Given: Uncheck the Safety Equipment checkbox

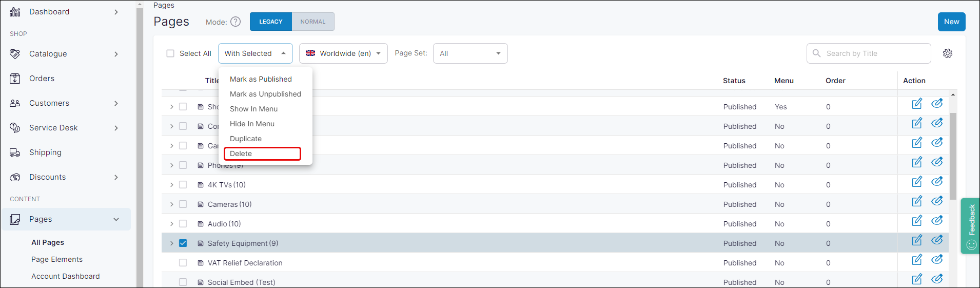Looking at the screenshot, I should (183, 243).
